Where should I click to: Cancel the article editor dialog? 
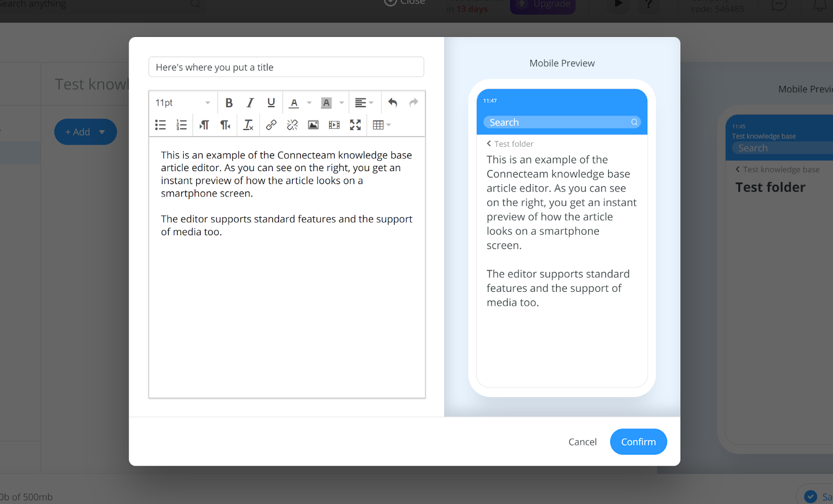pyautogui.click(x=582, y=442)
